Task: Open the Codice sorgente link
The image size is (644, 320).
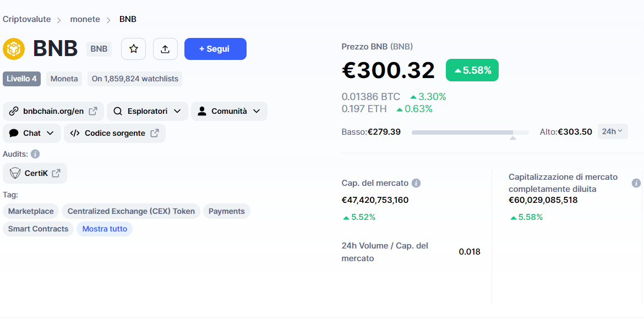Action: pyautogui.click(x=114, y=133)
